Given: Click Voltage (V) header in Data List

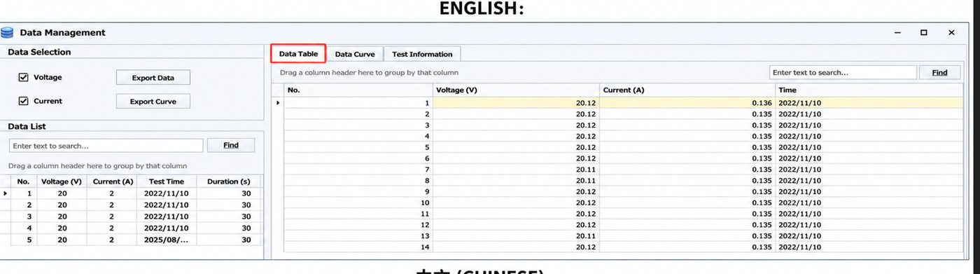Looking at the screenshot, I should [62, 181].
